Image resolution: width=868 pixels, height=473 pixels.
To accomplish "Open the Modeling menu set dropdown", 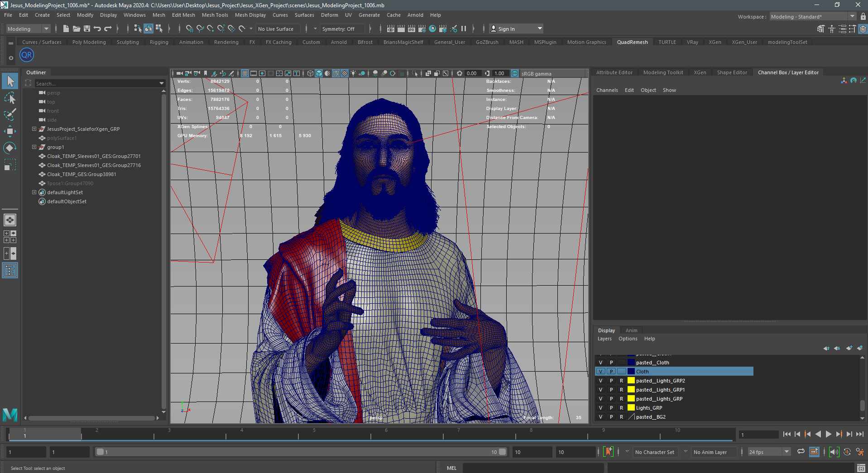I will point(28,29).
